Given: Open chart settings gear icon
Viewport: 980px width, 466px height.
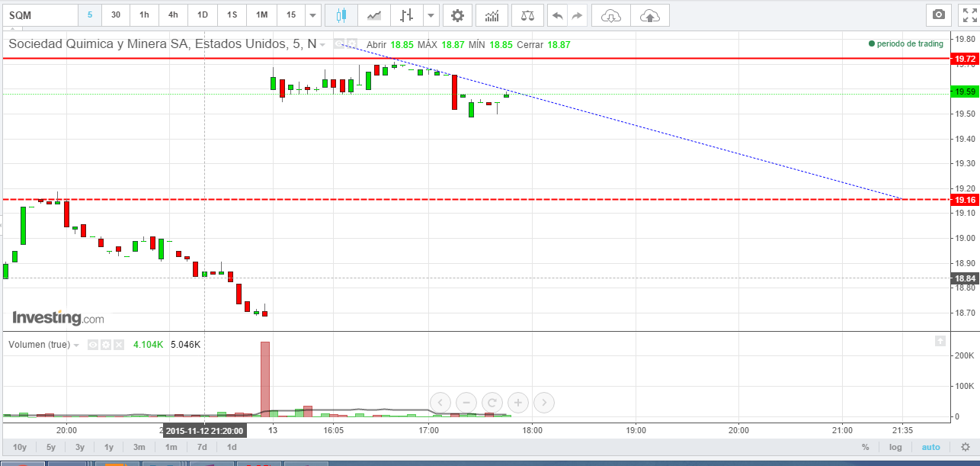Looking at the screenshot, I should click(x=456, y=15).
